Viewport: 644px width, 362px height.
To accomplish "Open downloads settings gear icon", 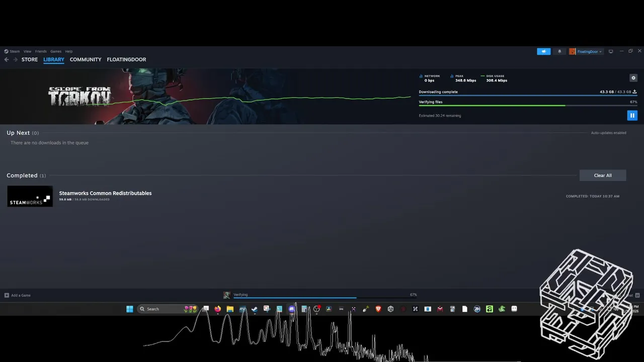I will 633,78.
